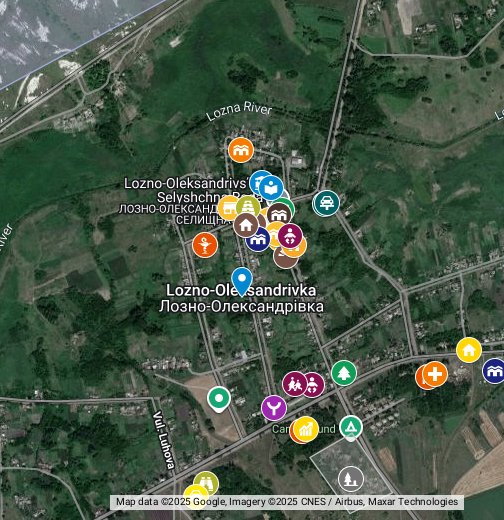
Task: Select the violet Y-shaped marker
Action: (x=274, y=408)
